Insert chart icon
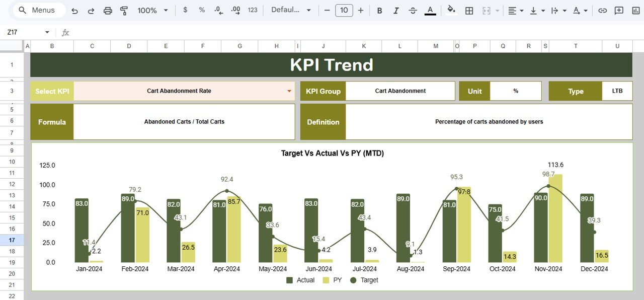The image size is (644, 300). tap(635, 10)
